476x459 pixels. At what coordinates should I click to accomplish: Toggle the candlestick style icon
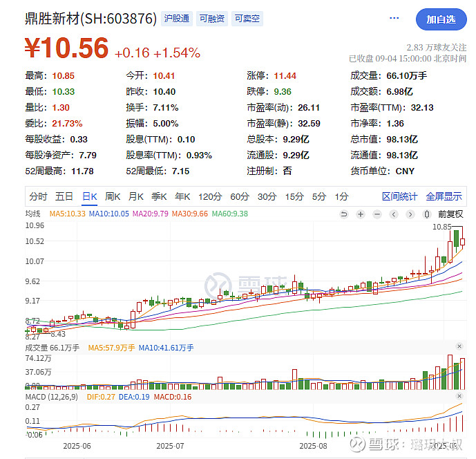pyautogui.click(x=426, y=214)
